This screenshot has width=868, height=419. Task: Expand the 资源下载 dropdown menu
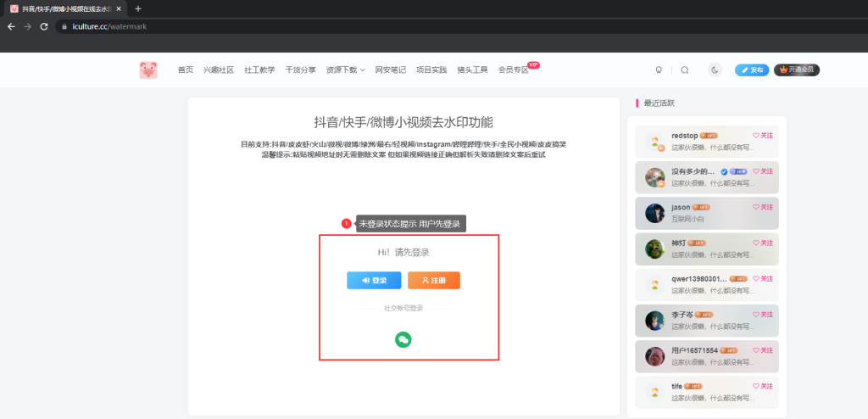pos(346,70)
